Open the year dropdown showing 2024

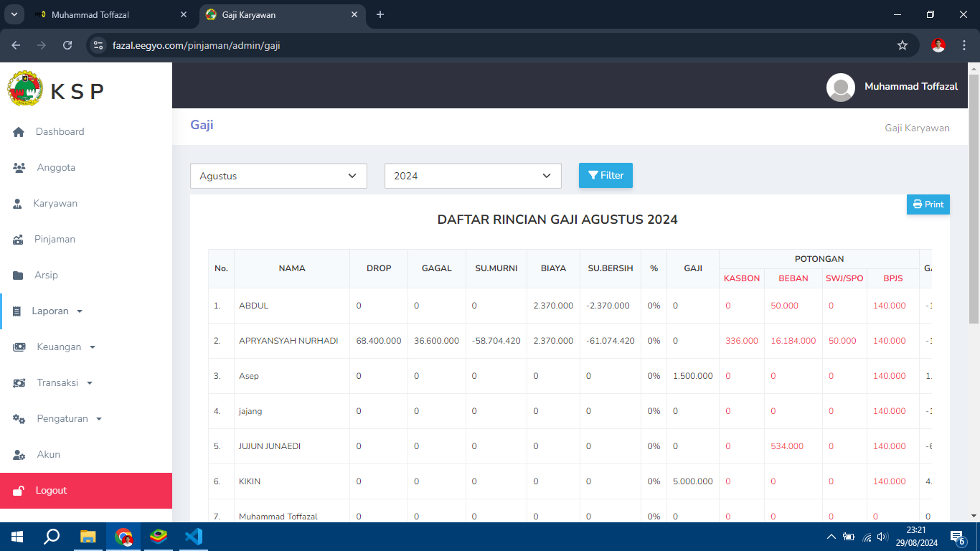[473, 176]
